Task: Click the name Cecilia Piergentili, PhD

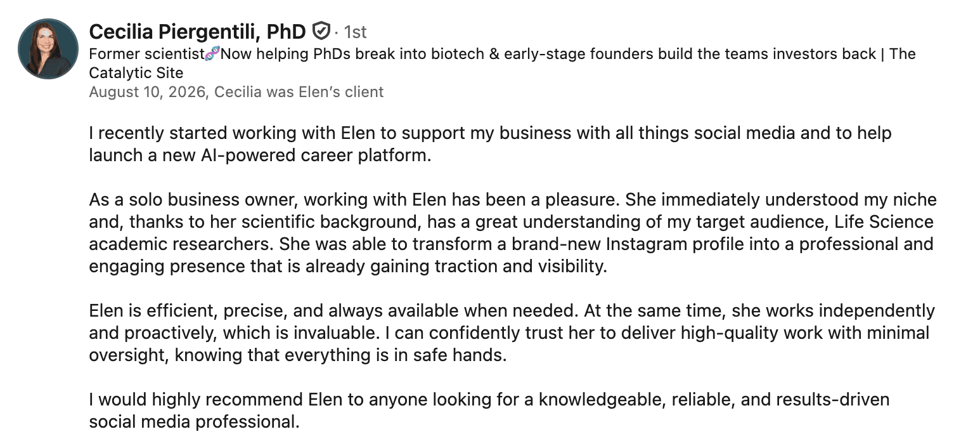Action: (x=198, y=31)
